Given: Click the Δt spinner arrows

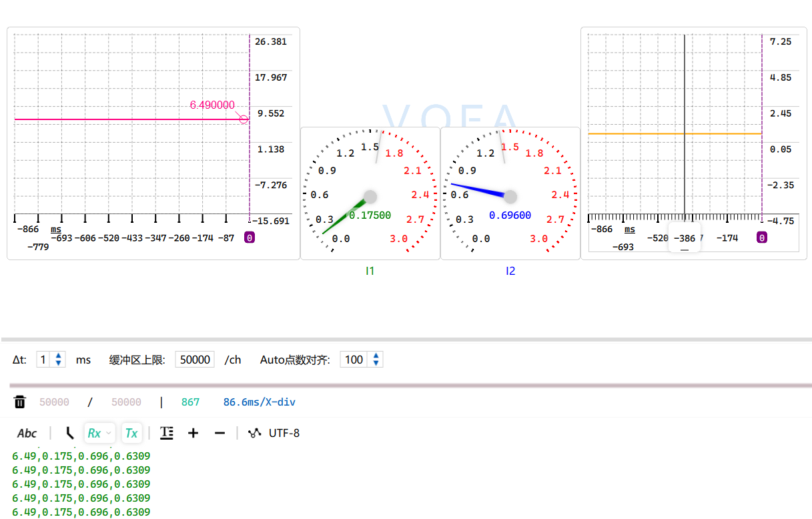Looking at the screenshot, I should tap(59, 360).
